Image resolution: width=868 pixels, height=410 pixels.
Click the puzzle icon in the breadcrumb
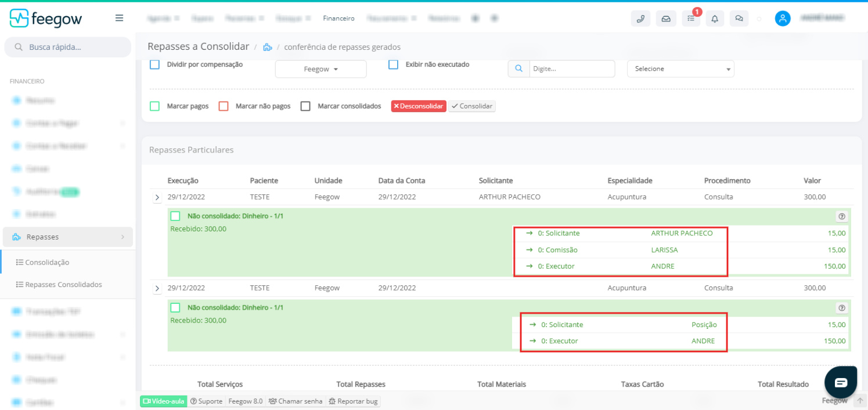268,47
